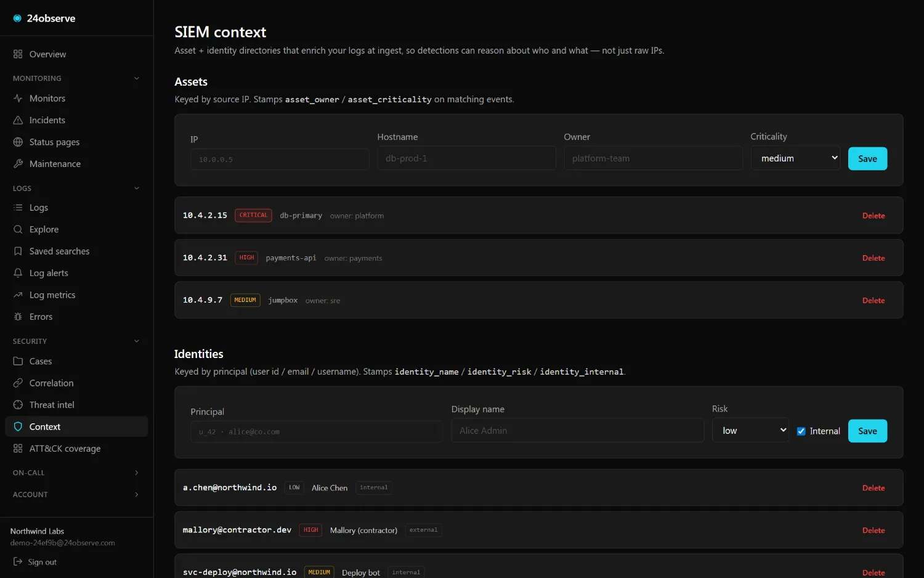
Task: Focus the asset IP input field
Action: point(280,160)
